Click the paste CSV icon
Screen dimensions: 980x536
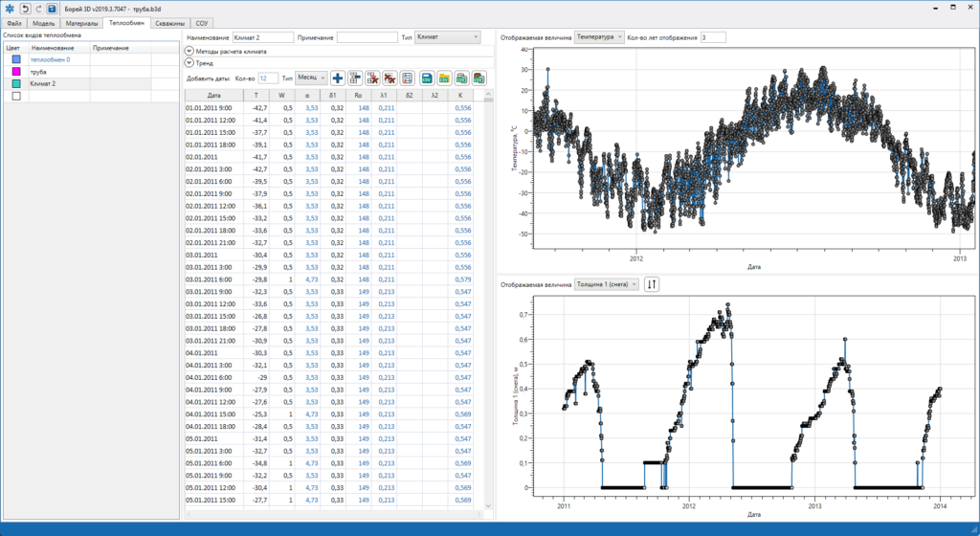click(479, 78)
